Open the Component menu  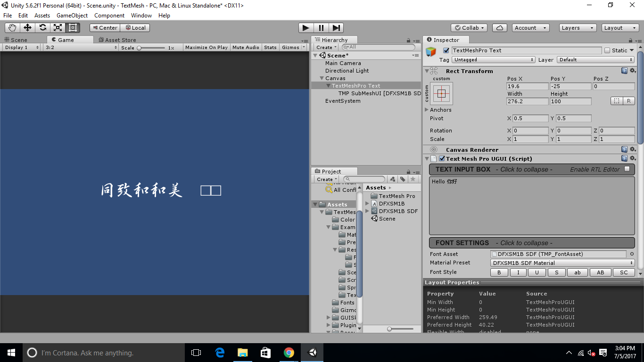pyautogui.click(x=109, y=16)
